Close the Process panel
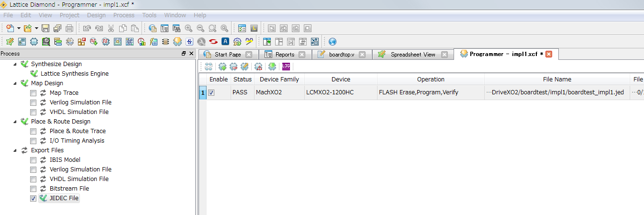The height and width of the screenshot is (215, 644). [x=191, y=54]
